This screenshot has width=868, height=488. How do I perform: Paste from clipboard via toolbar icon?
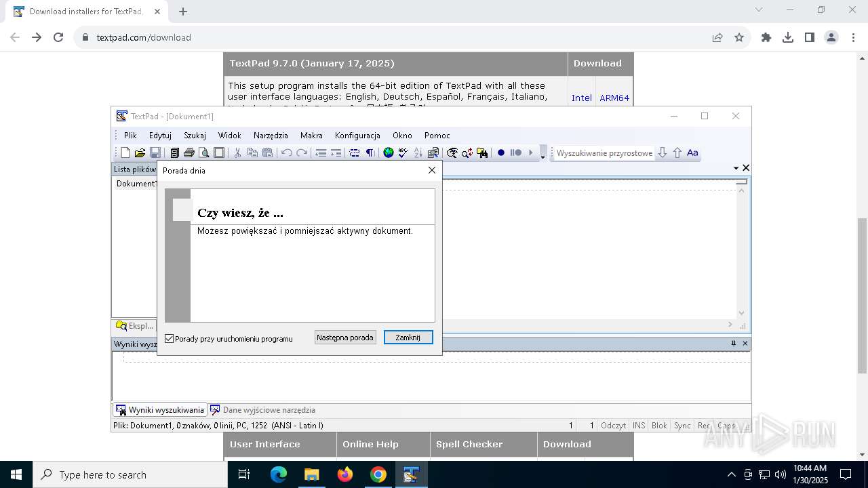[267, 152]
